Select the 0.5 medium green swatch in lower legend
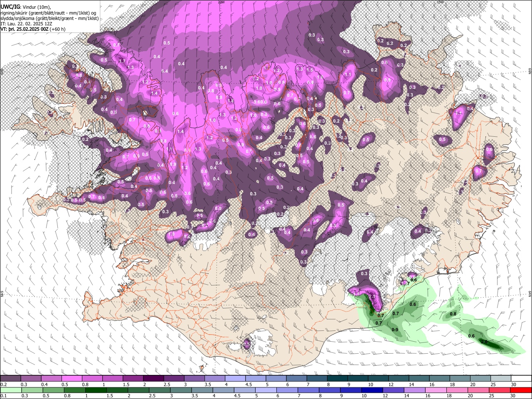532x399 pixels. coord(53,390)
